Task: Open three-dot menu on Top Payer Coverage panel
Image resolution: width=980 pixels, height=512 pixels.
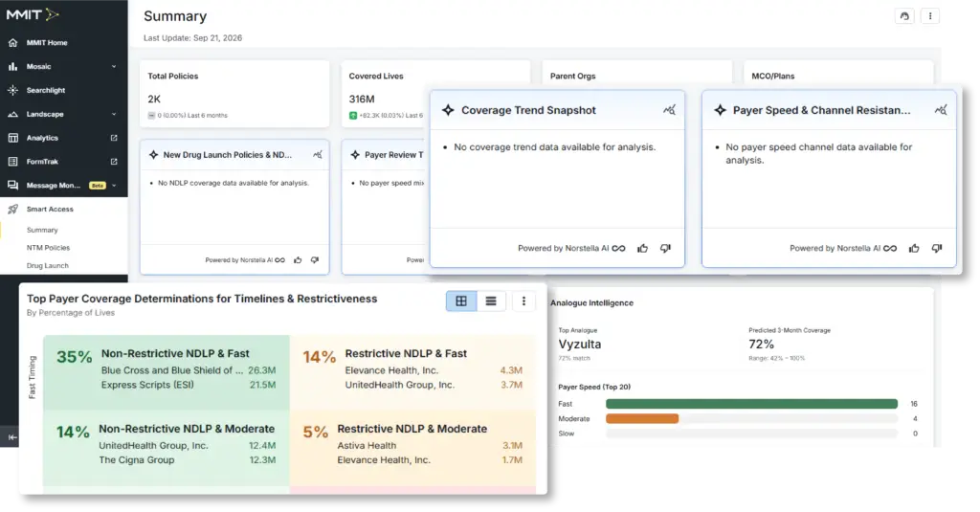Action: (523, 301)
